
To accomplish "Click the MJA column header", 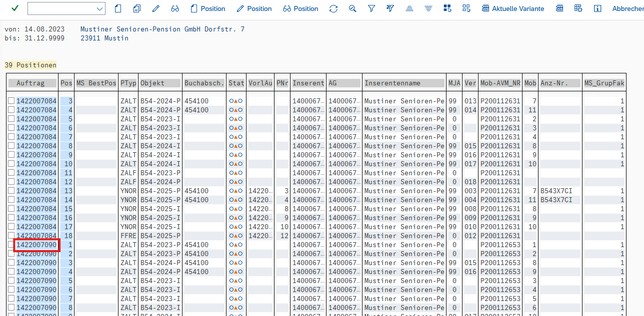I will [454, 83].
